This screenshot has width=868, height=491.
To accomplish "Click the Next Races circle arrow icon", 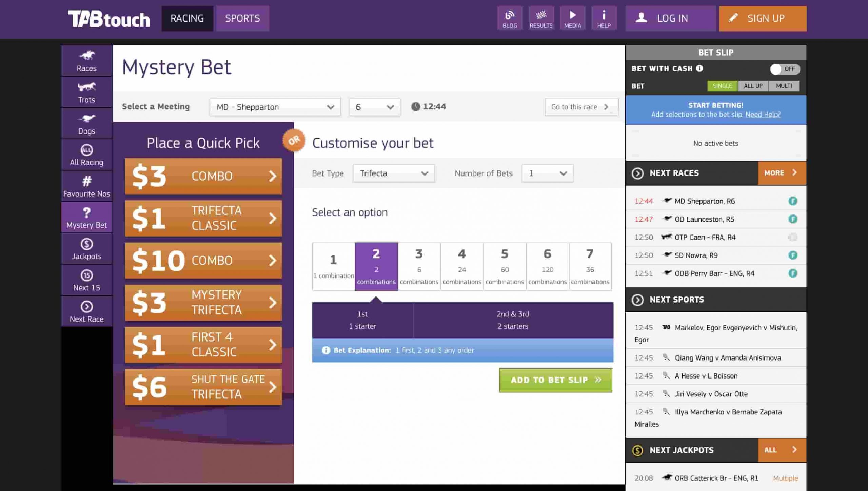I will (637, 173).
